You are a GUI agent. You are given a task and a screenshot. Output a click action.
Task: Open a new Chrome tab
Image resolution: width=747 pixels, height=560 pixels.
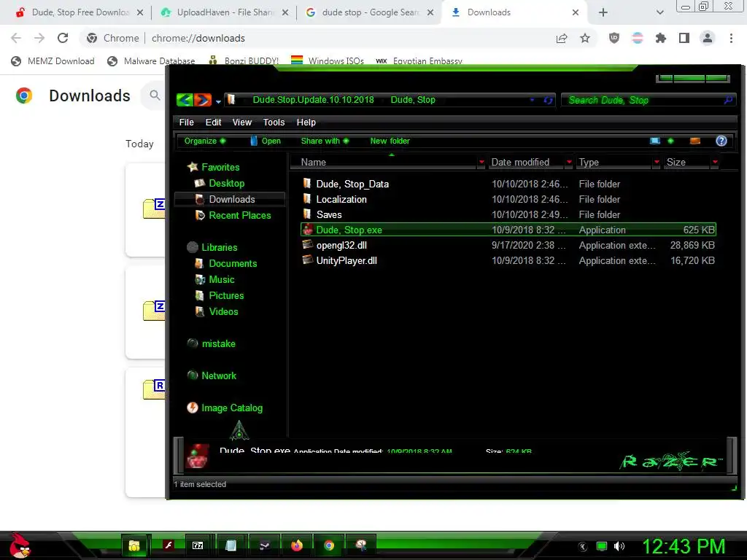pyautogui.click(x=603, y=12)
